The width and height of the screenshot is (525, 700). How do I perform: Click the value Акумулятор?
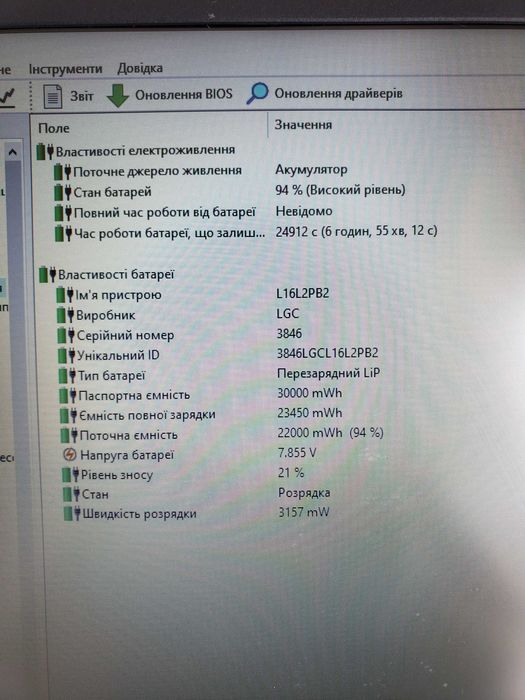coord(311,170)
